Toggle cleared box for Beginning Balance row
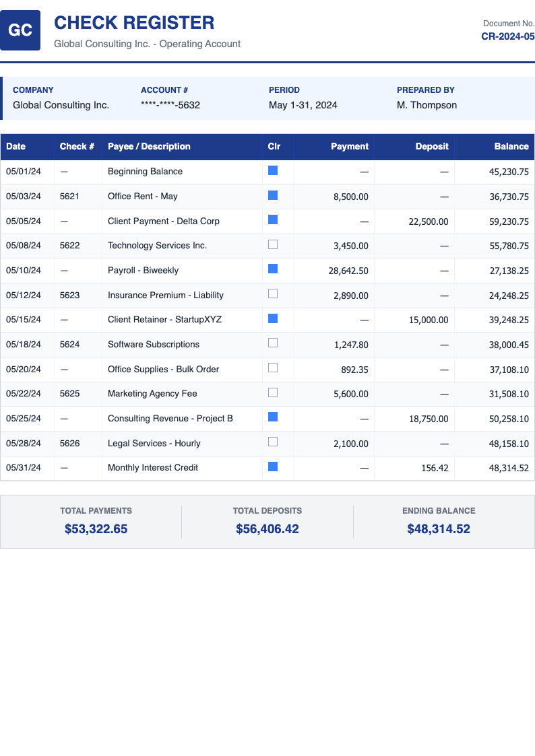The width and height of the screenshot is (535, 756). (273, 170)
